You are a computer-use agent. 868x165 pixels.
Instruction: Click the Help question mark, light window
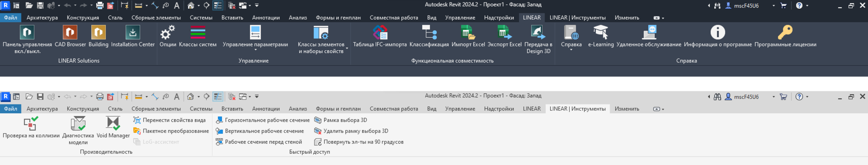click(x=799, y=97)
